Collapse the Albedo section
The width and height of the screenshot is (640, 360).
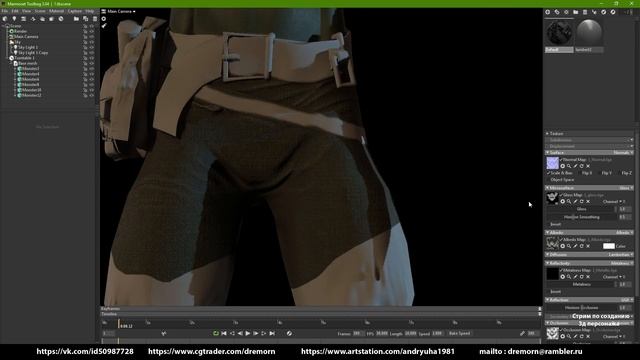tap(548, 233)
